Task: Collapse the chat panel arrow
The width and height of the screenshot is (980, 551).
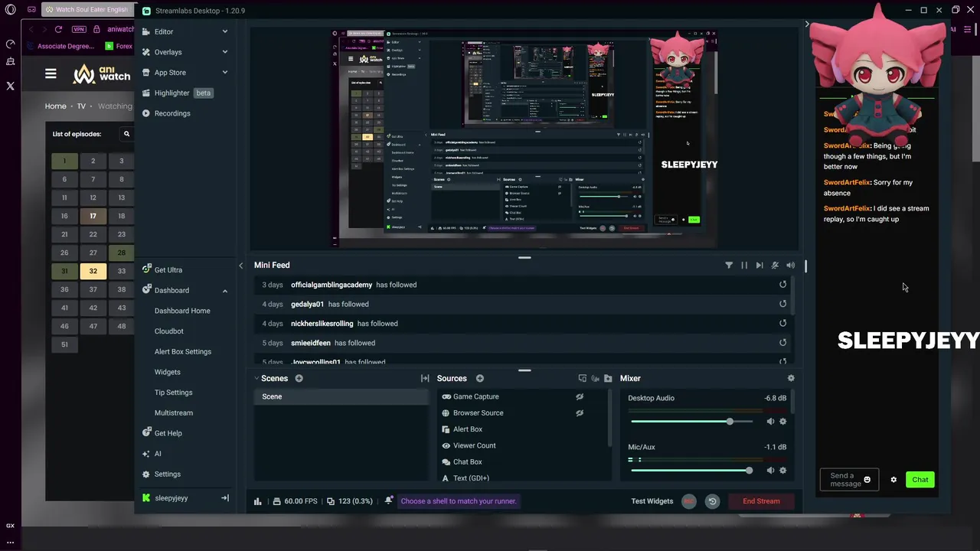Action: [x=806, y=24]
